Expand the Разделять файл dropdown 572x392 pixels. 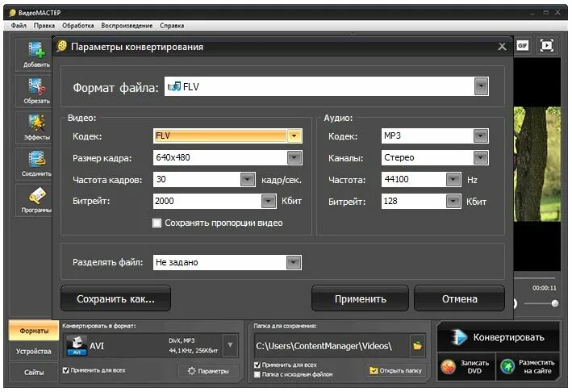click(294, 262)
